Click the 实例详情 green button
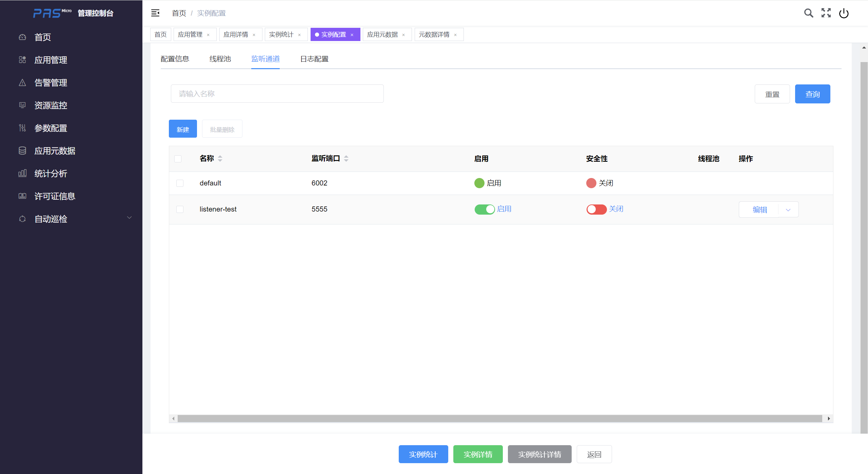This screenshot has height=474, width=868. 478,454
